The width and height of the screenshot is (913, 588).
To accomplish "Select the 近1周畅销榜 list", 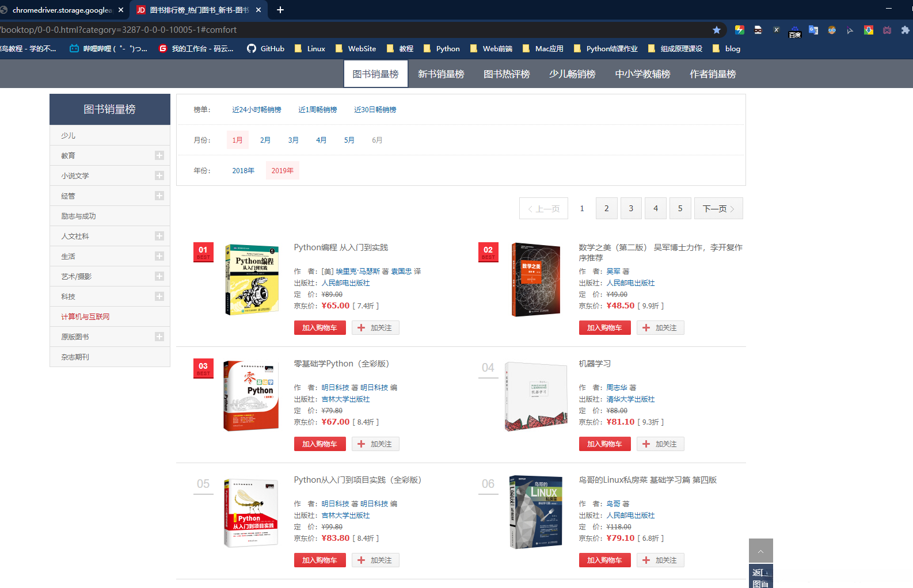I will tap(318, 110).
